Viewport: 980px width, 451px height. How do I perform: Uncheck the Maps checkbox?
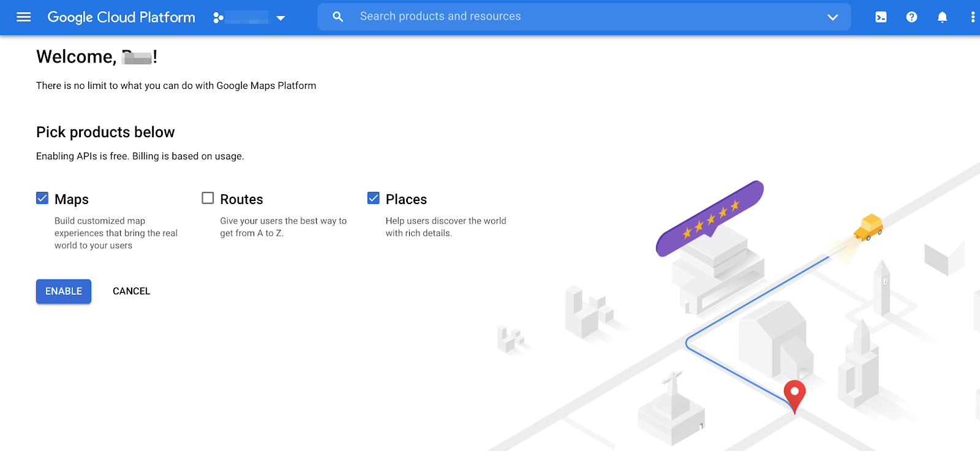pos(42,198)
